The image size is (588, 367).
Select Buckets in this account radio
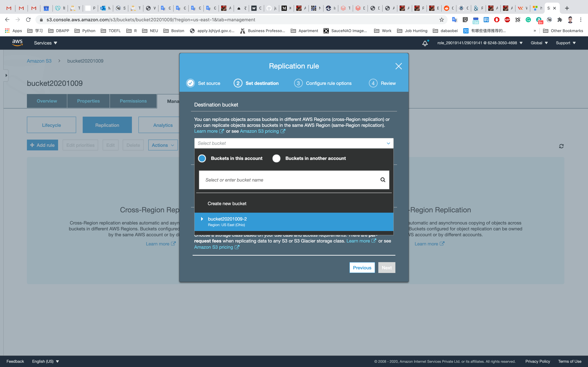[x=202, y=158]
